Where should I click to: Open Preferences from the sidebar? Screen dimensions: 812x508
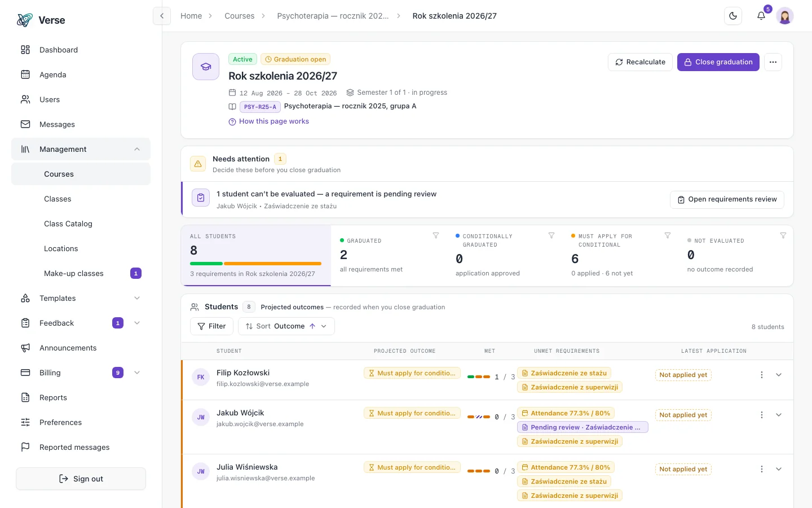click(81, 422)
